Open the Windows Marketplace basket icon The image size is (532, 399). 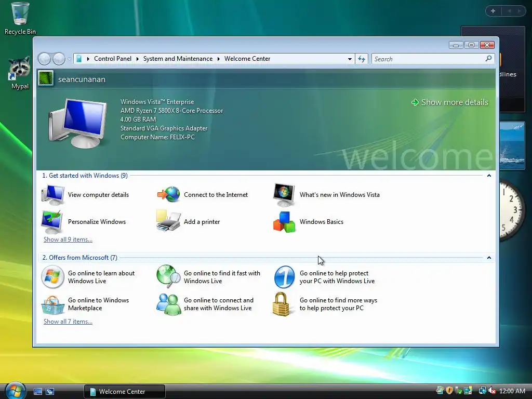[52, 304]
